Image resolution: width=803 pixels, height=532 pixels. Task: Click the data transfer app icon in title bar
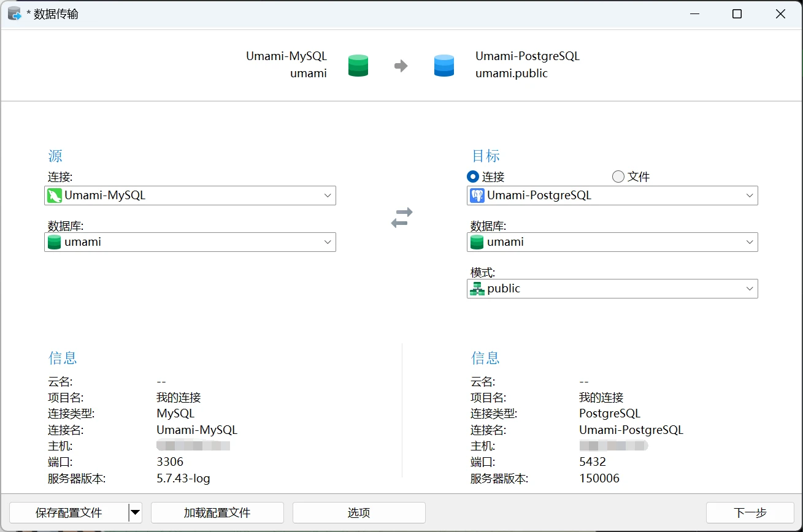[15, 13]
